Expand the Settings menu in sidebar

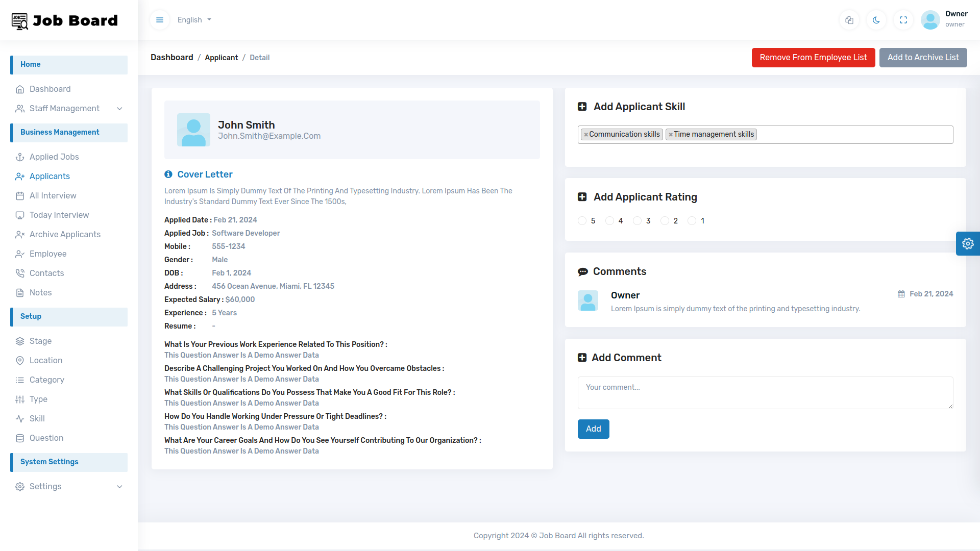45,486
